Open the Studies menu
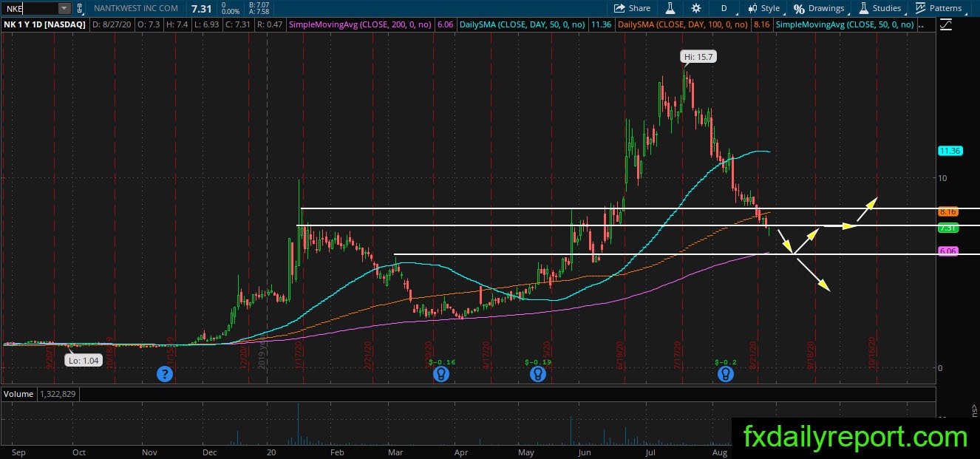This screenshot has height=459, width=980. [879, 8]
